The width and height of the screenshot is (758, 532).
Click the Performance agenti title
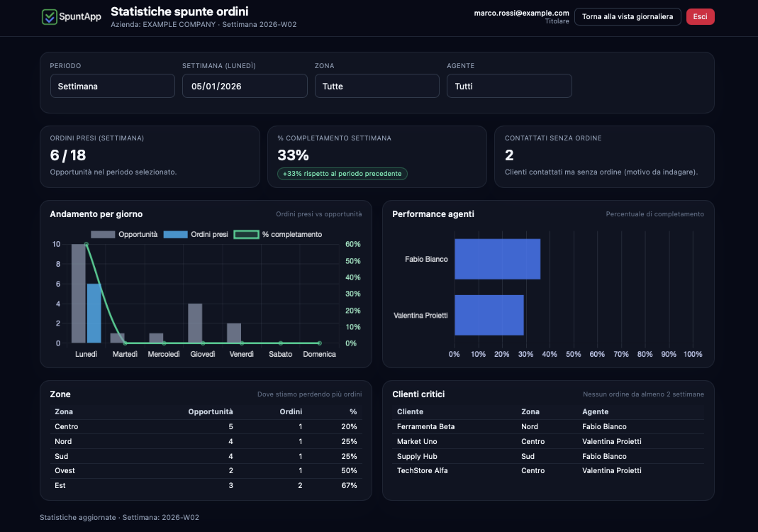pos(433,214)
